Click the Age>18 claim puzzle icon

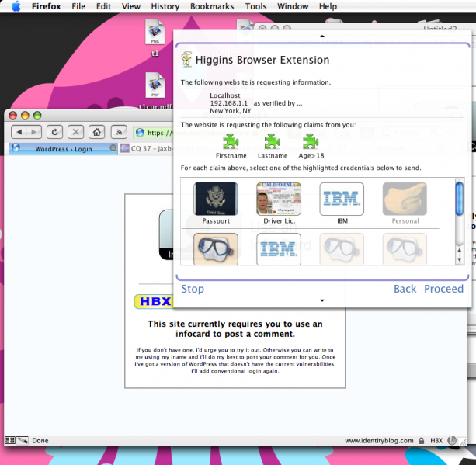click(x=311, y=141)
